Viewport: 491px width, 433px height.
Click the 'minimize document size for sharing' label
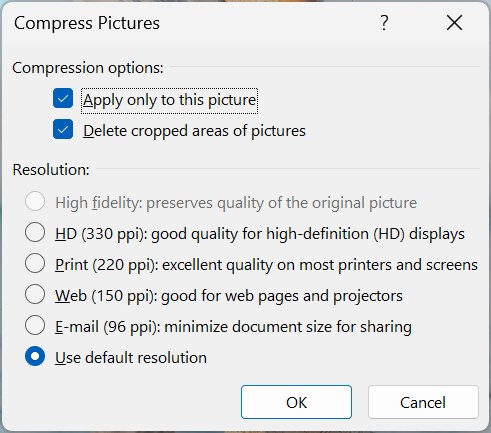(x=288, y=327)
